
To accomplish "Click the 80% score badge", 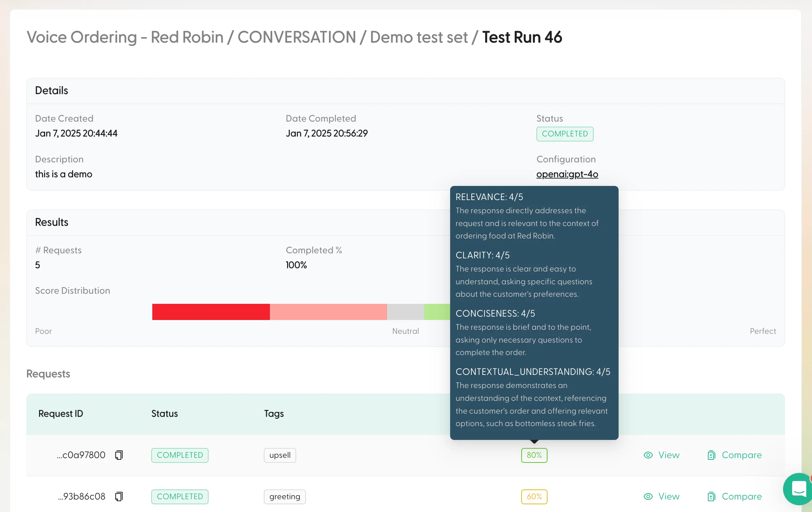I will [x=534, y=455].
